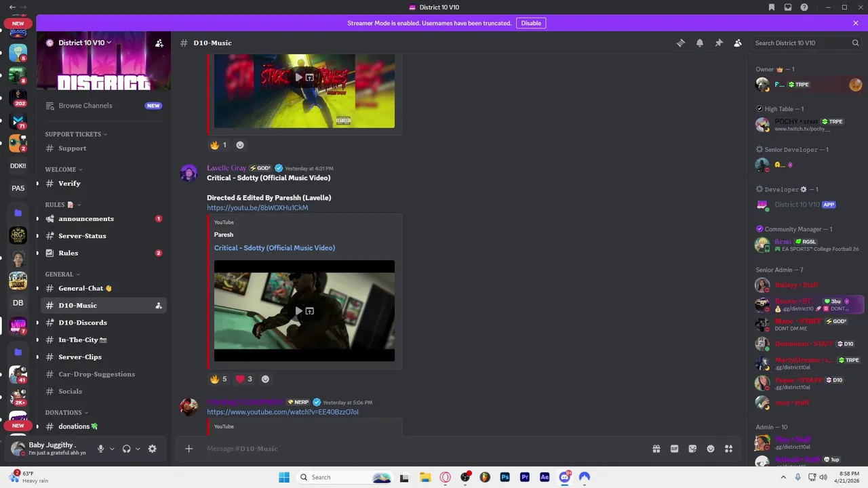Open youtu.be/8bWOXHu1CkM link
Image resolution: width=868 pixels, height=488 pixels.
coord(258,207)
